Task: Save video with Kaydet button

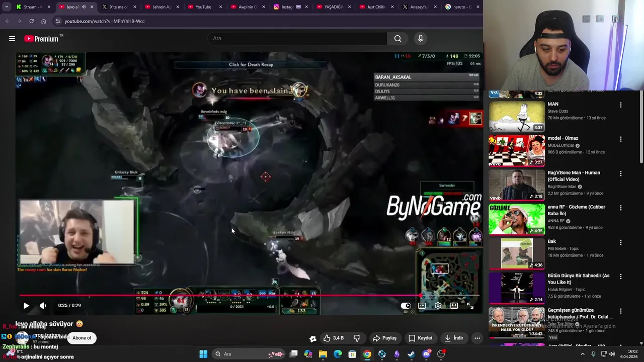Action: 421,338
